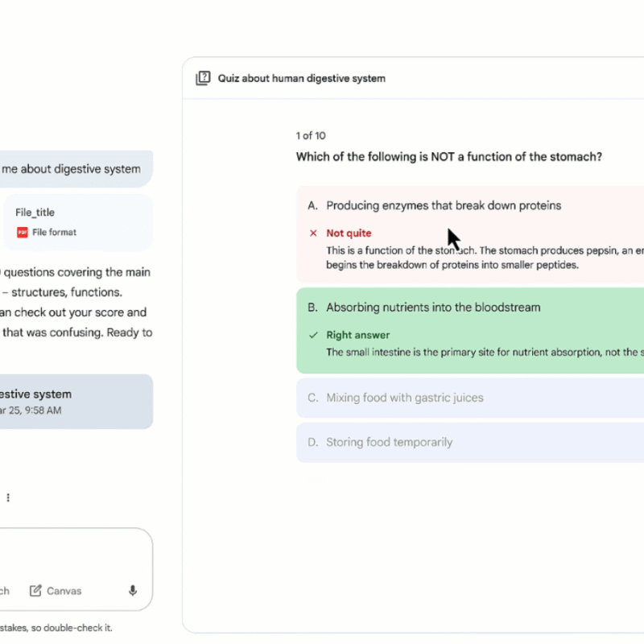Click the green checkmark Right answer icon
Viewport: 644px width, 644px height.
(313, 335)
